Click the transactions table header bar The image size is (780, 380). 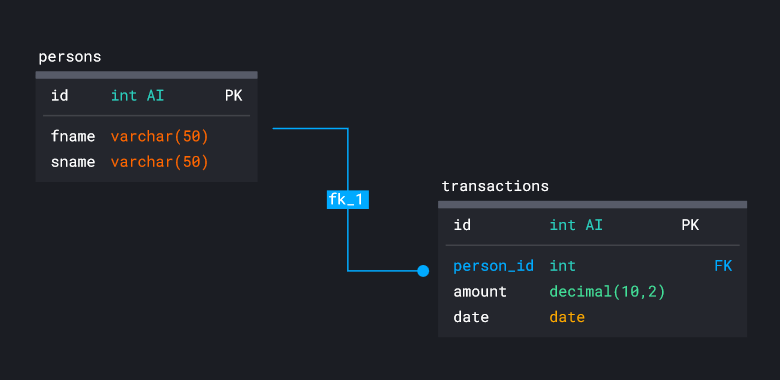click(x=592, y=204)
